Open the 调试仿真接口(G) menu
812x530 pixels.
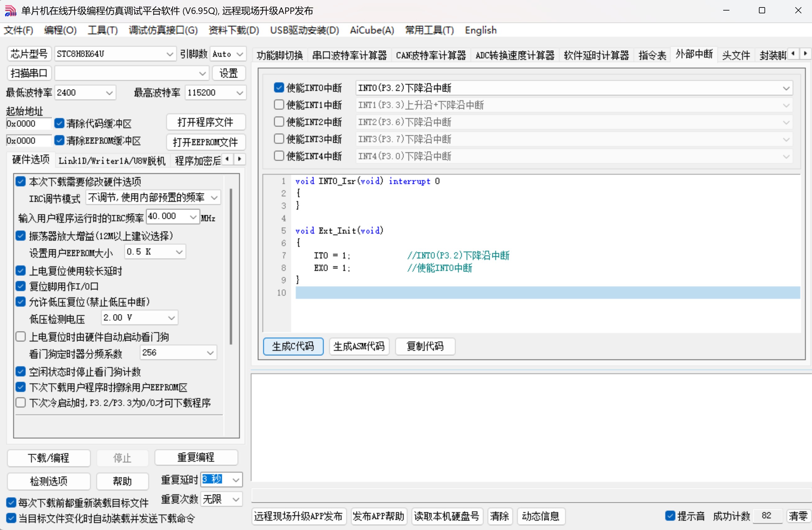pos(163,30)
